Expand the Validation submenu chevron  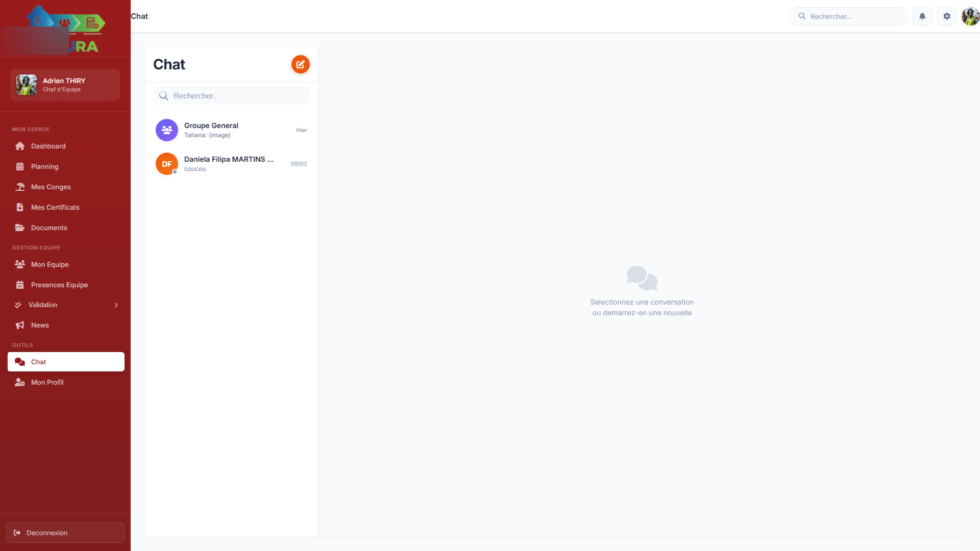coord(116,305)
